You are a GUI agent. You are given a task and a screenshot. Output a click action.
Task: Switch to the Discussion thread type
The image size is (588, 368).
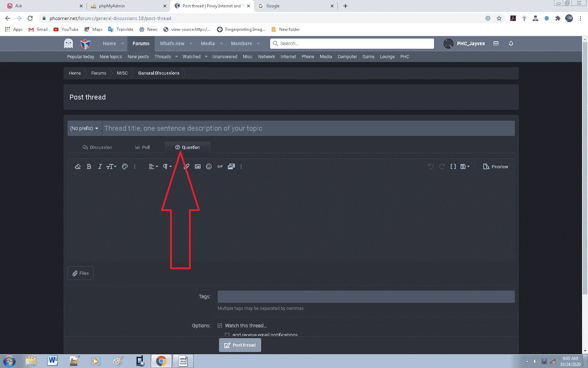(97, 147)
